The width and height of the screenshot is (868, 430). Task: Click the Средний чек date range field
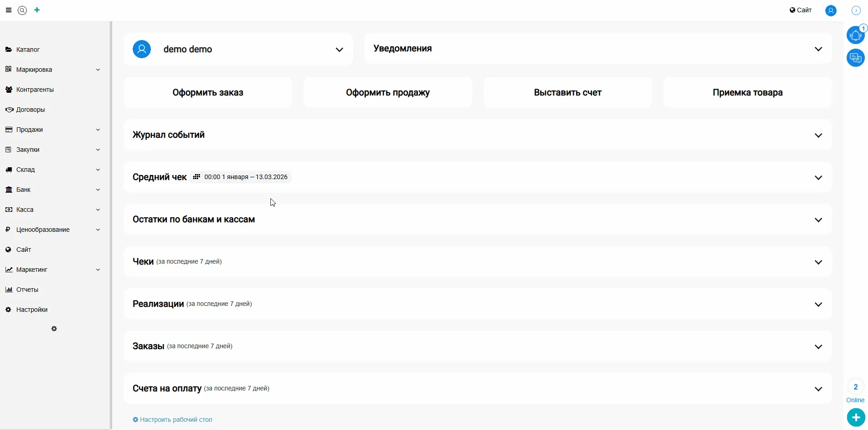[246, 177]
